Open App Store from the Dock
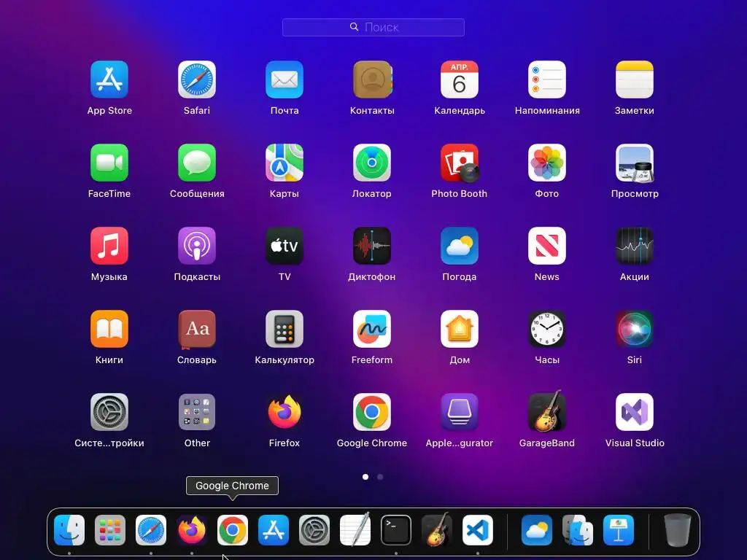The height and width of the screenshot is (560, 747). pos(274,530)
